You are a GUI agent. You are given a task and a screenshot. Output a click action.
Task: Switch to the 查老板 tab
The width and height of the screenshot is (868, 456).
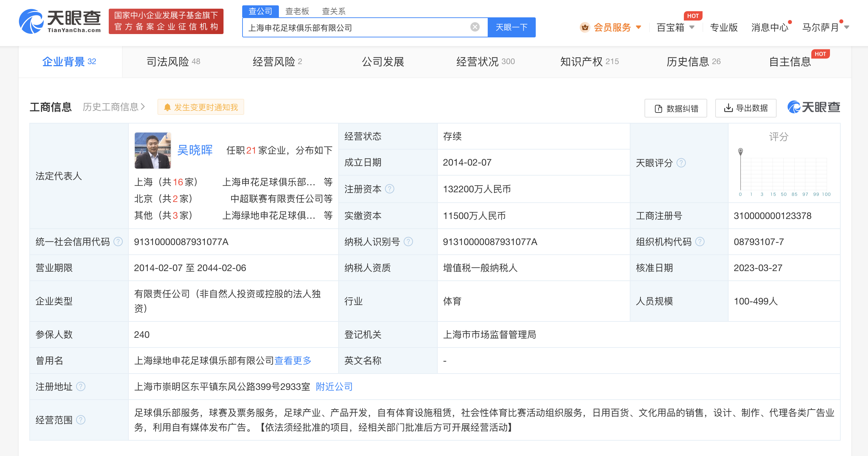(x=297, y=11)
